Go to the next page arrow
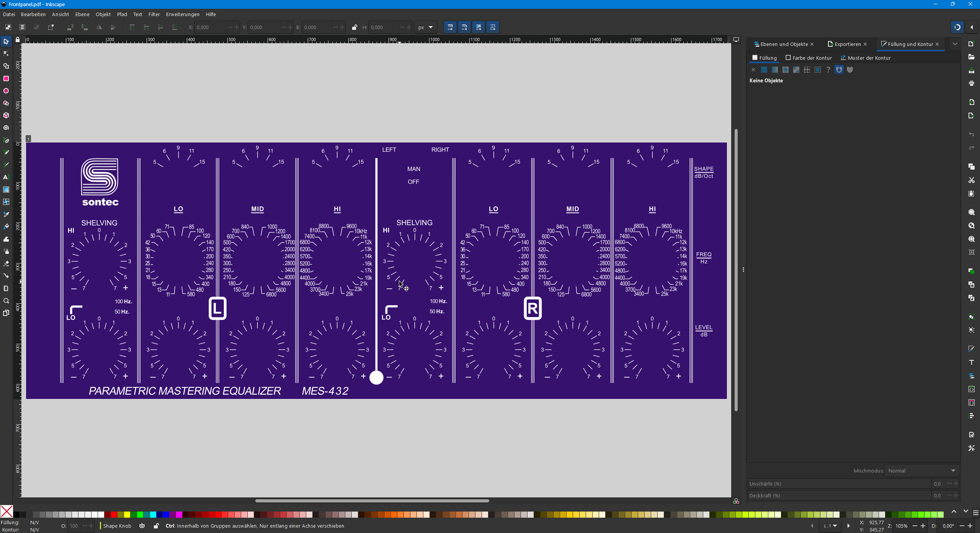 849,526
